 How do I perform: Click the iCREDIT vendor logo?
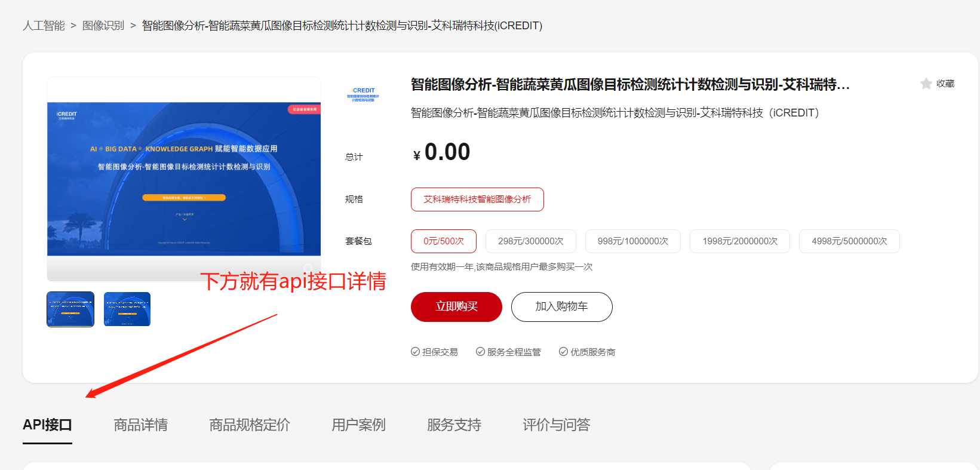coord(363,94)
